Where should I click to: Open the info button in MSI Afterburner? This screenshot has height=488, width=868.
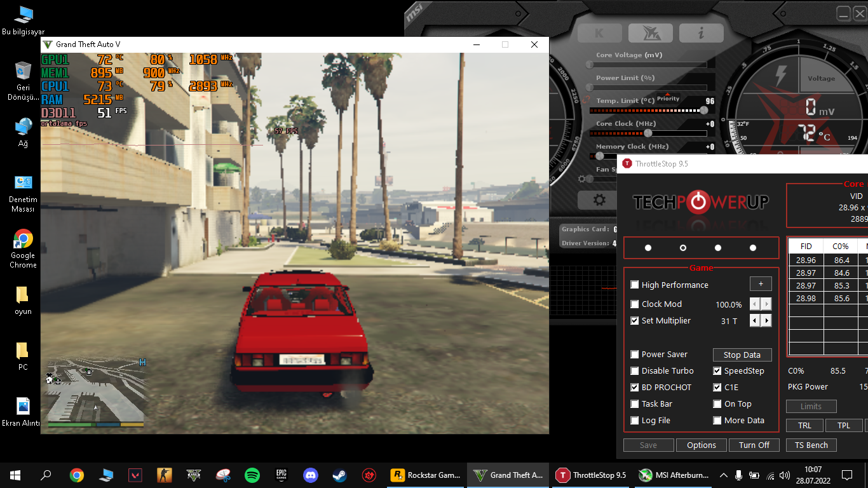tap(701, 33)
